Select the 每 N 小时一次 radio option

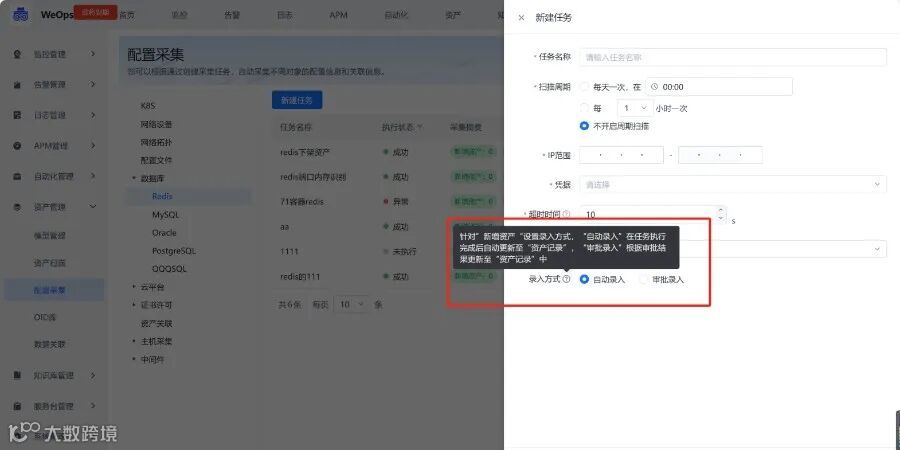pos(584,108)
